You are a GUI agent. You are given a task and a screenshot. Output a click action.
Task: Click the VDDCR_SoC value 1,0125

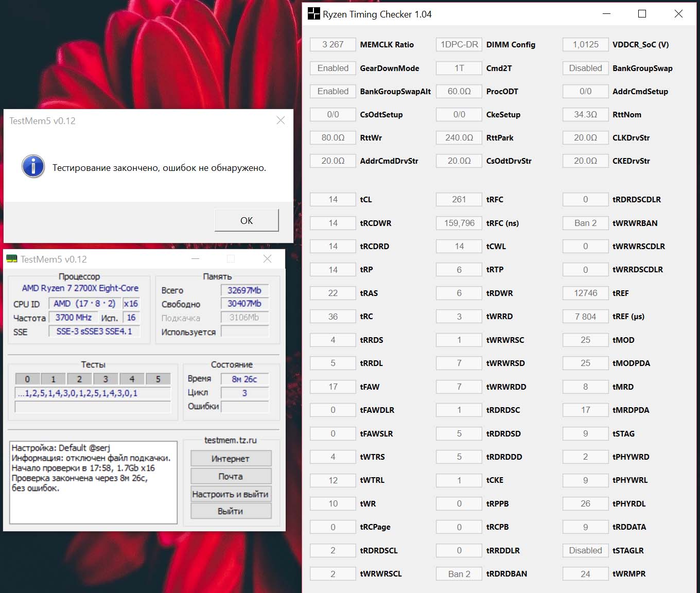(x=586, y=44)
